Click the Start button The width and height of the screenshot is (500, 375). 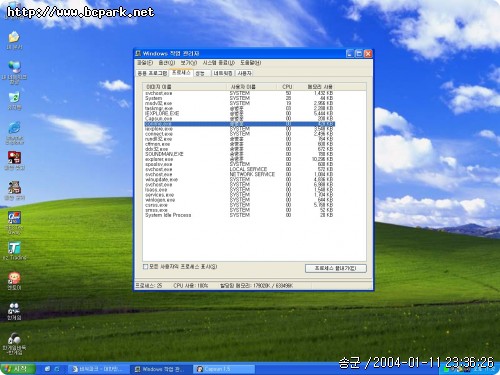[x=18, y=369]
